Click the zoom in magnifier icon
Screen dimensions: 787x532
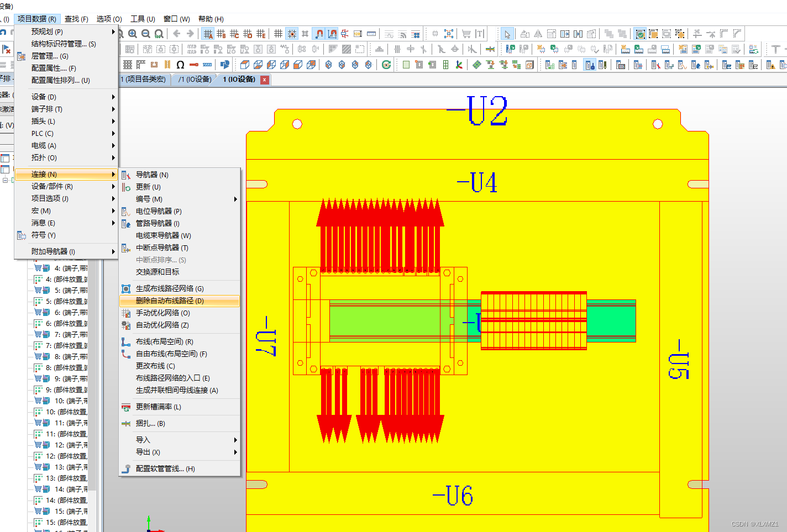(x=133, y=34)
